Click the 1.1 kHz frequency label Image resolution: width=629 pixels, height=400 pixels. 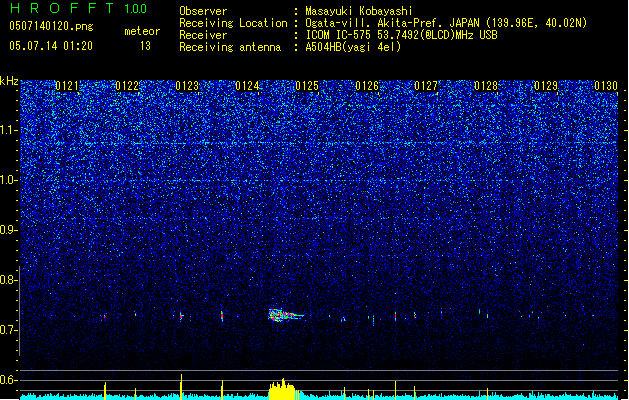[x=9, y=130]
